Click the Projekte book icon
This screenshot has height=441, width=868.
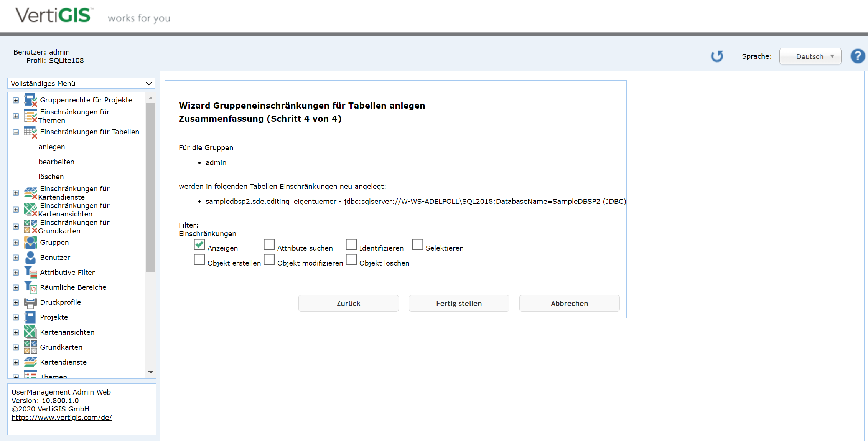pyautogui.click(x=30, y=317)
